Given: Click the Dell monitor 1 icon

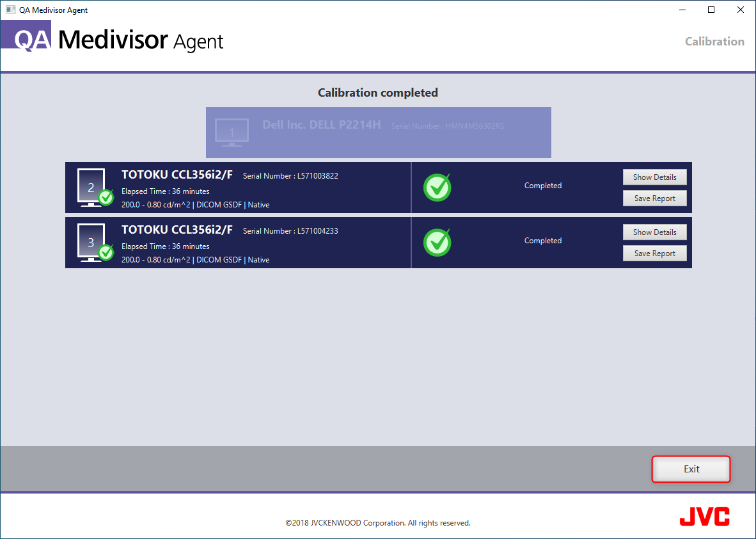Looking at the screenshot, I should tap(232, 133).
